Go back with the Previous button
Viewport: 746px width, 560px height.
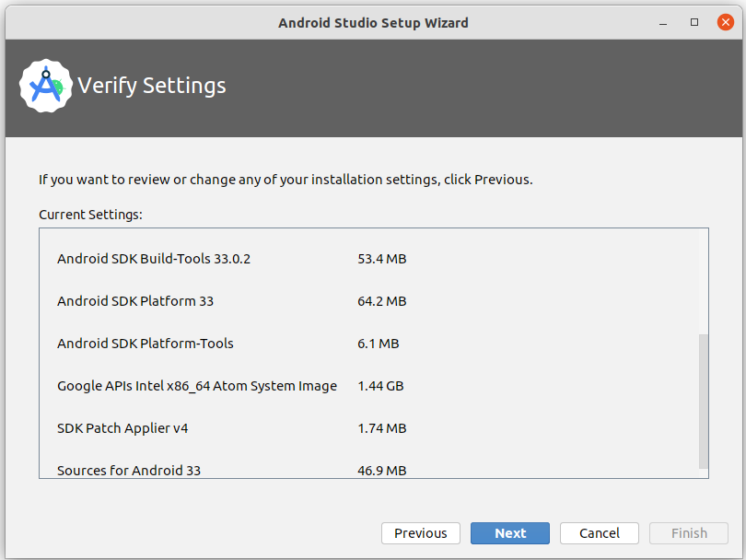420,533
